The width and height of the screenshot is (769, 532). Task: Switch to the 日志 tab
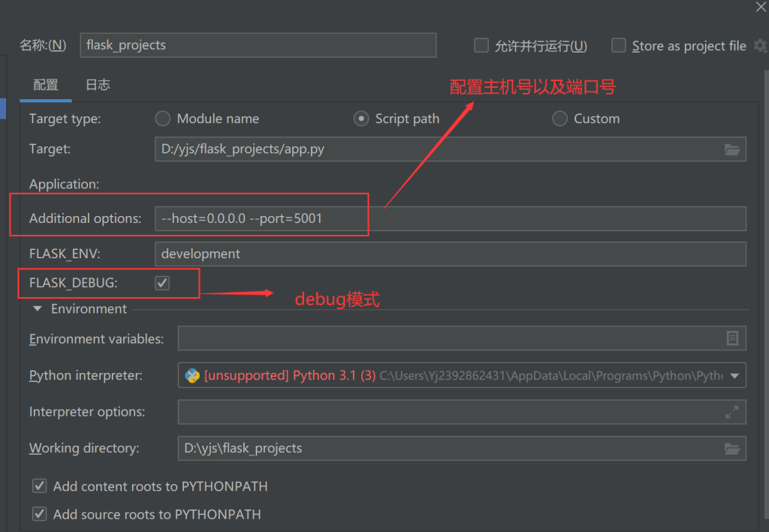pyautogui.click(x=98, y=85)
